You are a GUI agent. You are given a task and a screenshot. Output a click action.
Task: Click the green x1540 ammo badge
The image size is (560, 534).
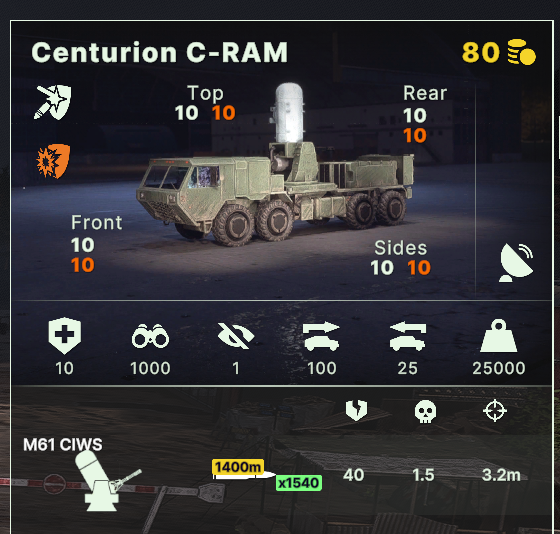click(x=299, y=483)
